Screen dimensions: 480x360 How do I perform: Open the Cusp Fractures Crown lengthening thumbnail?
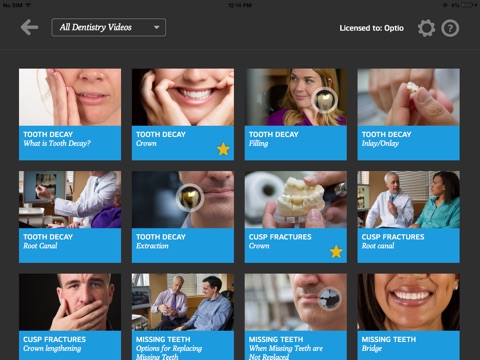70,302
